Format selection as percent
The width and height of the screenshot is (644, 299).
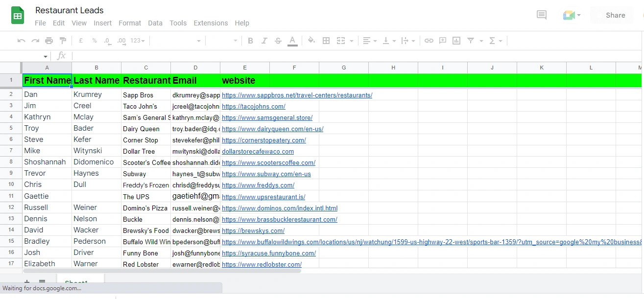[x=95, y=41]
